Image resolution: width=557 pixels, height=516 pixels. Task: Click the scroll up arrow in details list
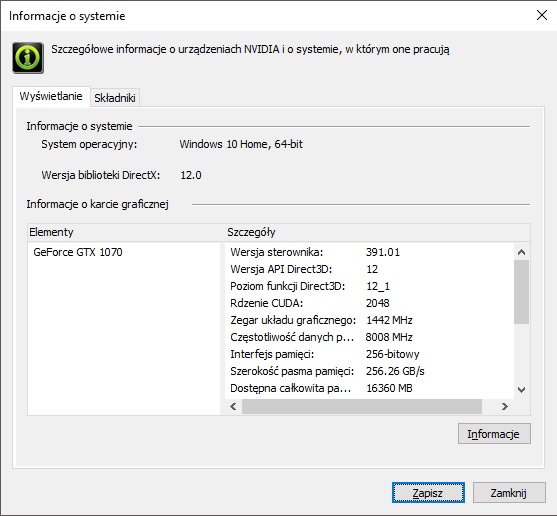pos(521,252)
